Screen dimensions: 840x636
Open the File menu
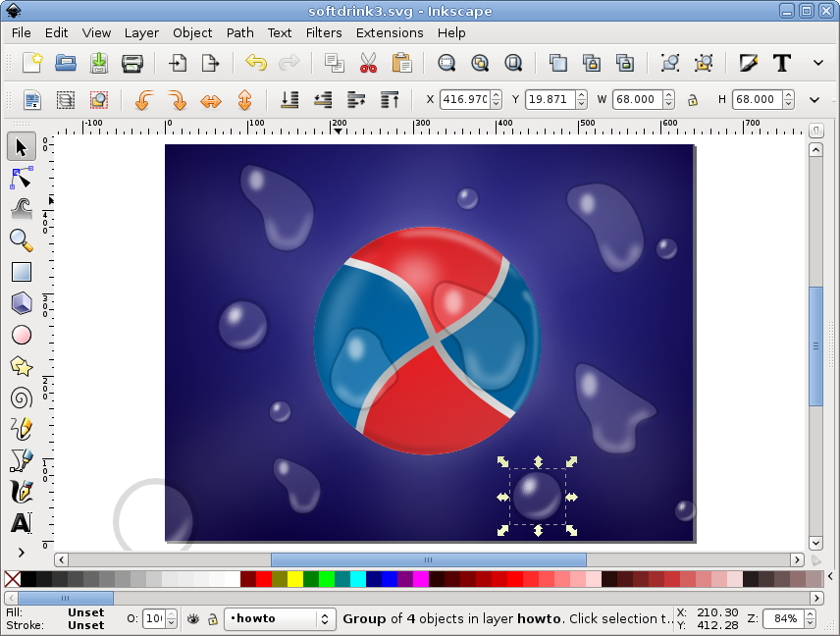[21, 32]
